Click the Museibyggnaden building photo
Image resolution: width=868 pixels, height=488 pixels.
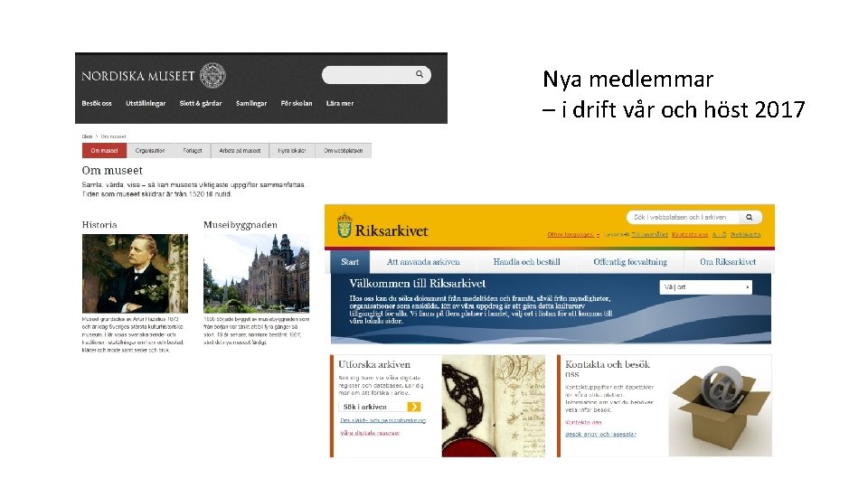point(256,273)
